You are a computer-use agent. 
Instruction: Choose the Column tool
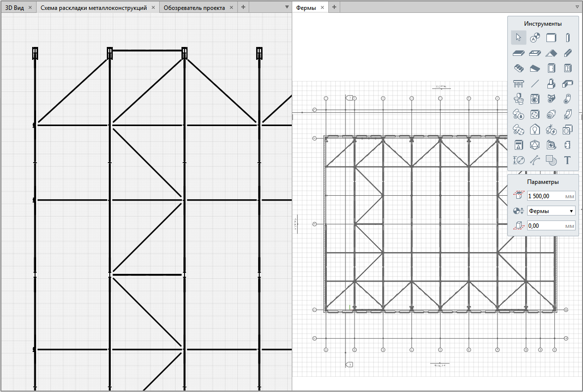tap(567, 38)
